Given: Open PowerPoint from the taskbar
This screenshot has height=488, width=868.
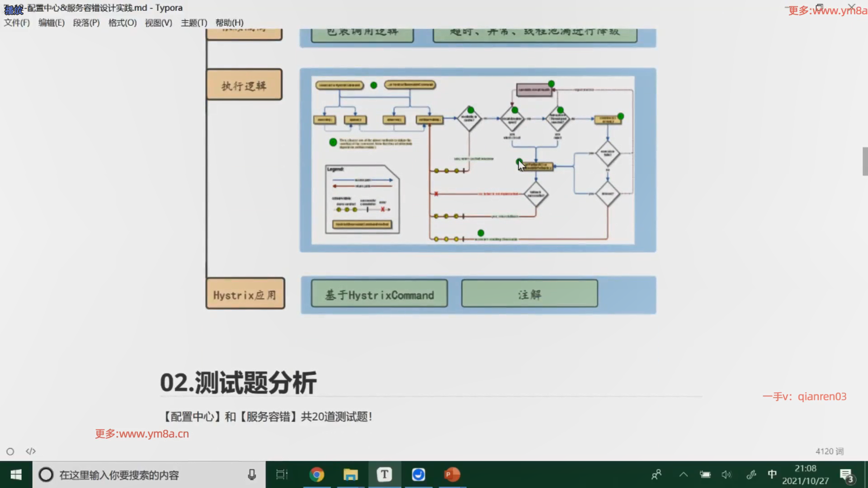Looking at the screenshot, I should [452, 474].
